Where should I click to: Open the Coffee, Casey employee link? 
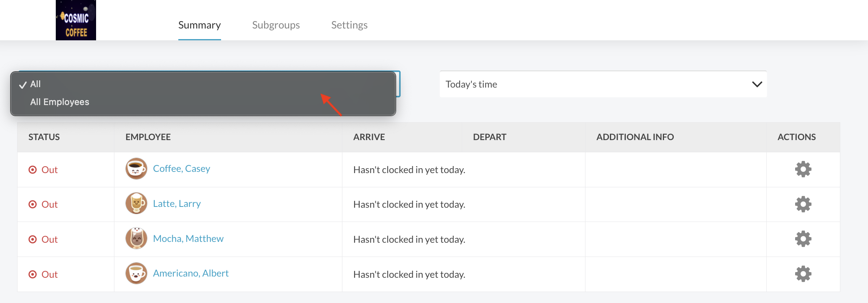click(182, 169)
